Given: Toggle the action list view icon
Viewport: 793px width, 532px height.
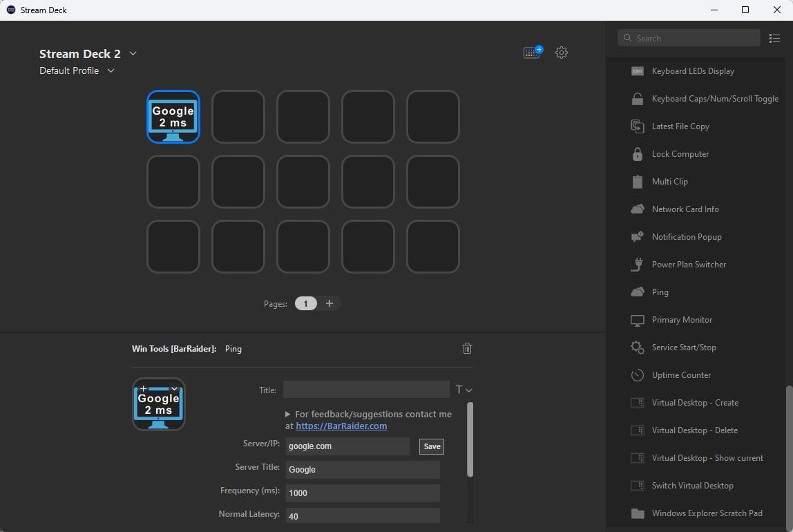Looking at the screenshot, I should [774, 39].
